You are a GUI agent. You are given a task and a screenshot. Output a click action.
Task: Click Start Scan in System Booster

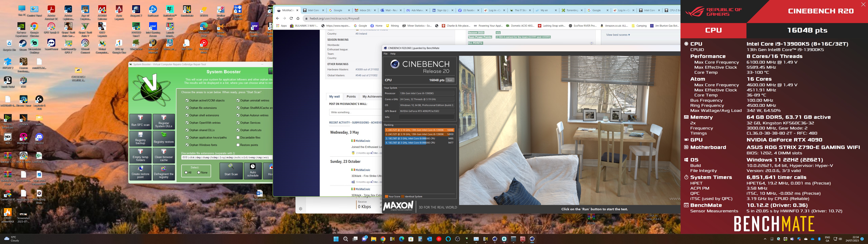tap(231, 171)
